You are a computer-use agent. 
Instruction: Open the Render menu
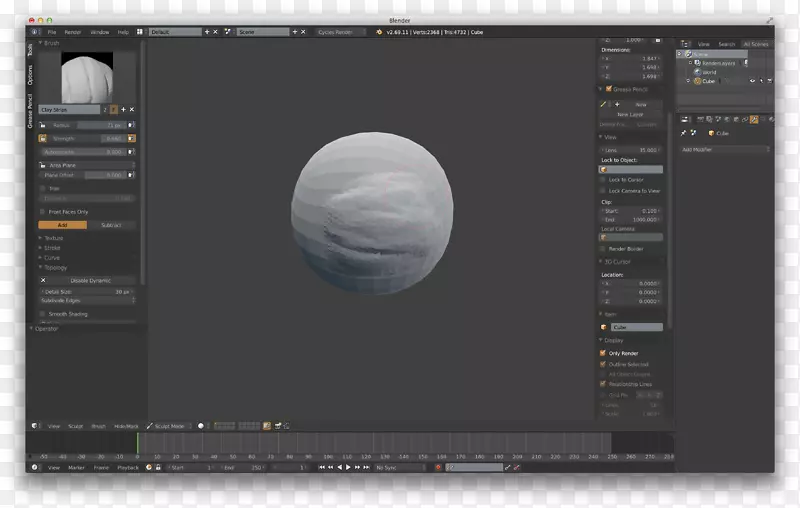(x=73, y=32)
